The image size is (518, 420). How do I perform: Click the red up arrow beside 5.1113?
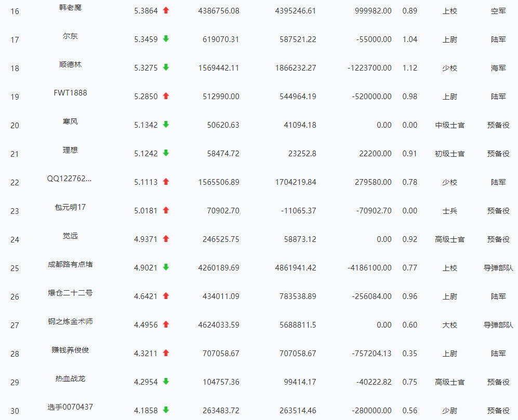point(166,182)
